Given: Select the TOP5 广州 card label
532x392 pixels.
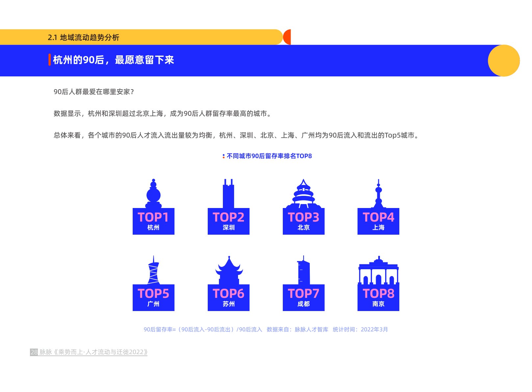Looking at the screenshot, I should tap(153, 298).
